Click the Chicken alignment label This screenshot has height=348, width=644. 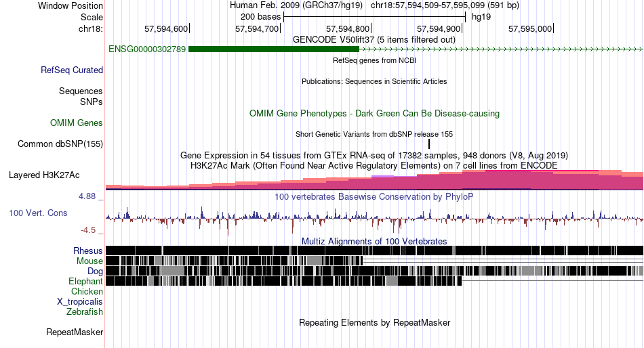87,291
